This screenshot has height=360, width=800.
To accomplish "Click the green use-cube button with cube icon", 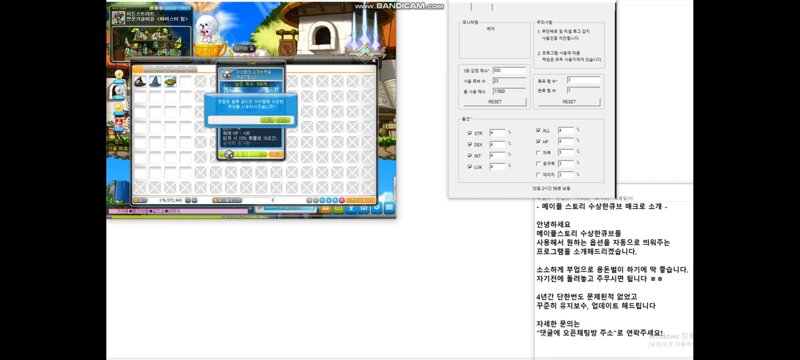I will point(243,154).
